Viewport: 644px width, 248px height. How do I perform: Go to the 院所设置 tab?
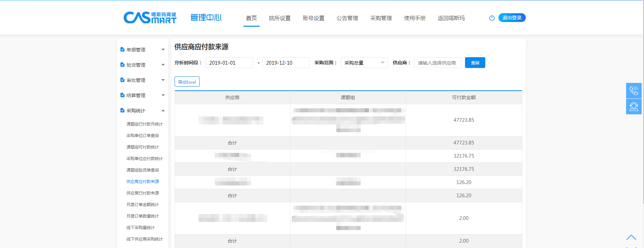280,18
